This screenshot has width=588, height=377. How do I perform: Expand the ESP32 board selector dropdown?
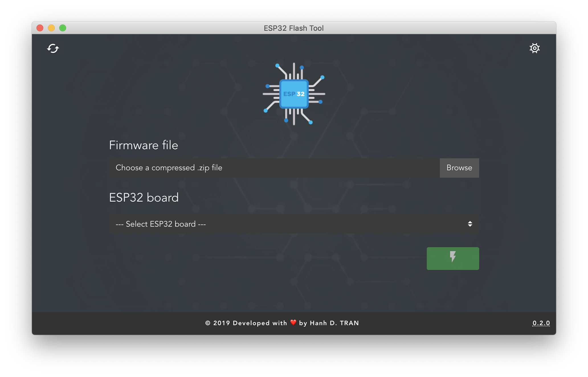(293, 224)
